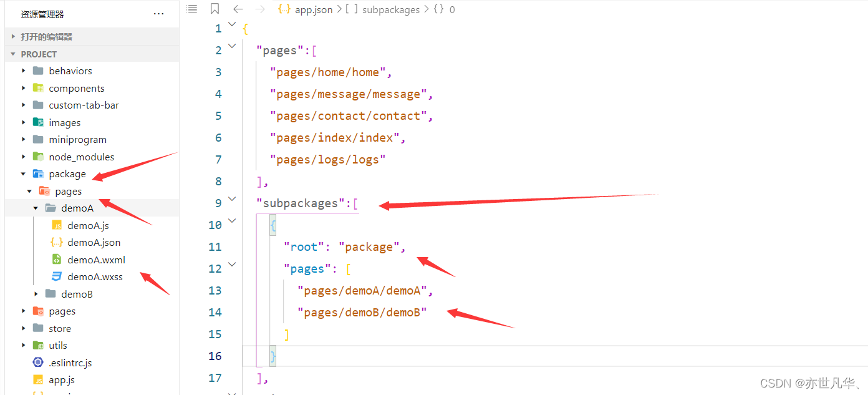
Task: Navigate back with the left arrow
Action: pos(238,9)
